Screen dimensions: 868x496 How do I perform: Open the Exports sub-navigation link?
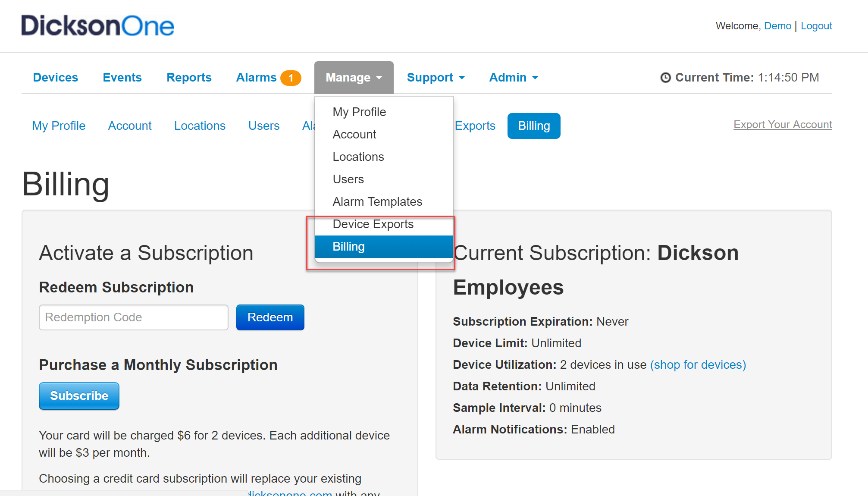[475, 126]
